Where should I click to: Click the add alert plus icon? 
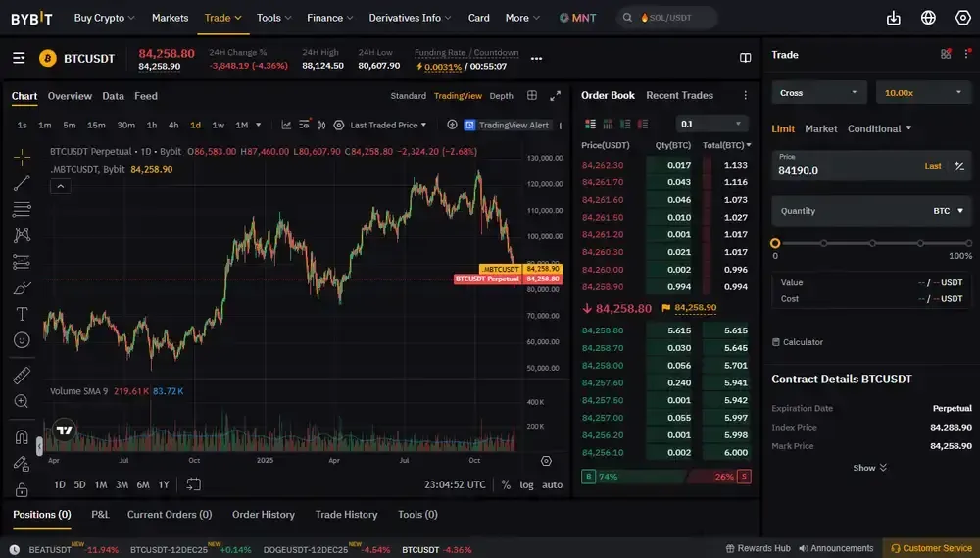(452, 125)
